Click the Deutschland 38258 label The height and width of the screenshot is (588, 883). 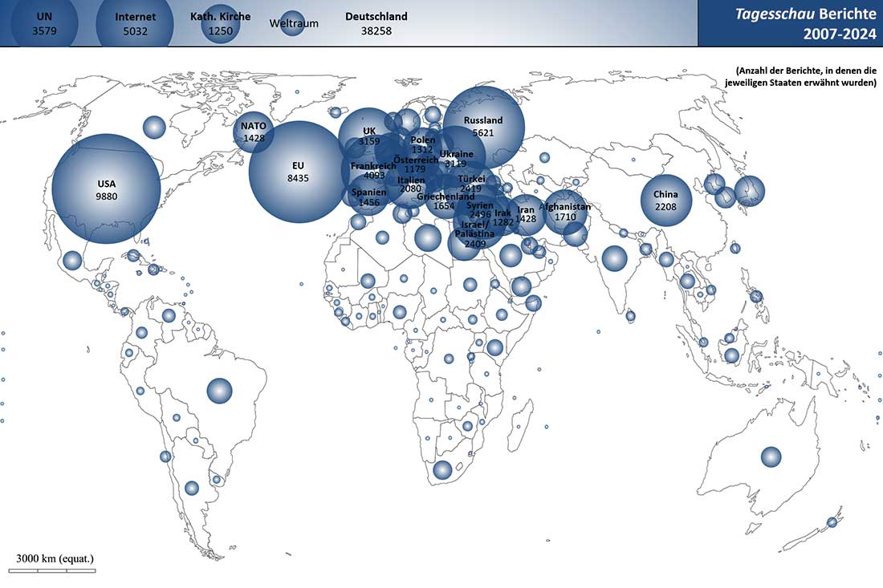376,23
